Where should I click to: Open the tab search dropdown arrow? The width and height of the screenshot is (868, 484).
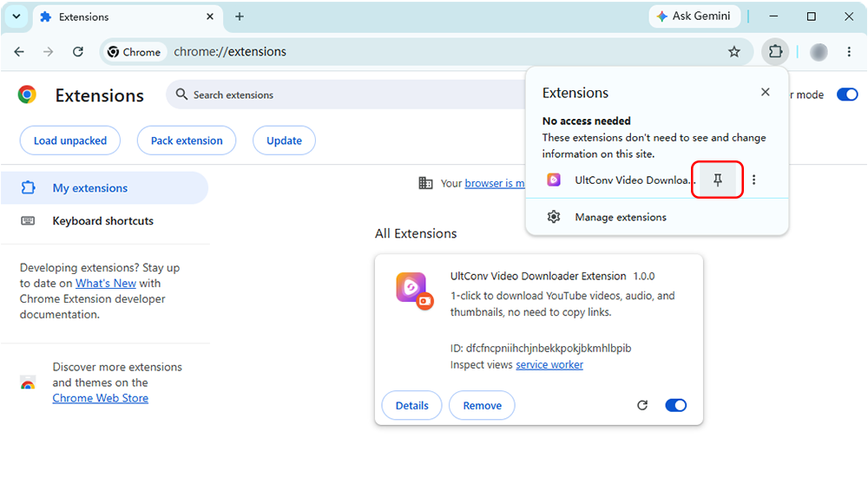click(16, 16)
